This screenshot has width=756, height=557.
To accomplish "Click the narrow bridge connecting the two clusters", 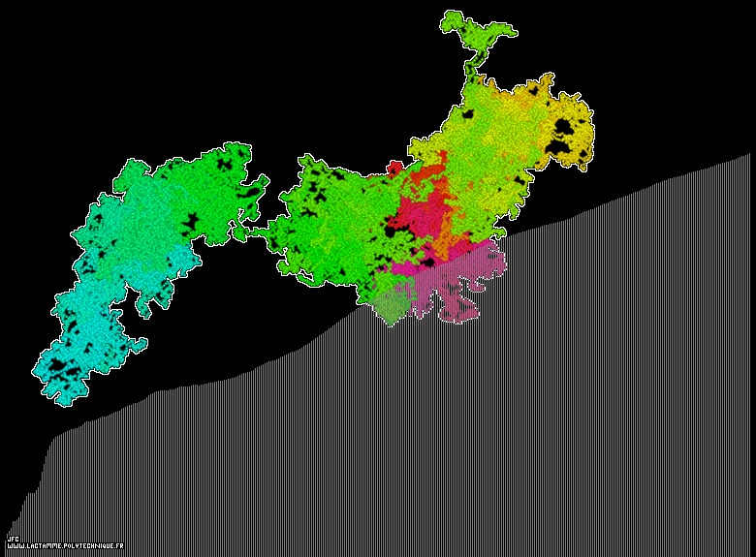I will tap(254, 232).
